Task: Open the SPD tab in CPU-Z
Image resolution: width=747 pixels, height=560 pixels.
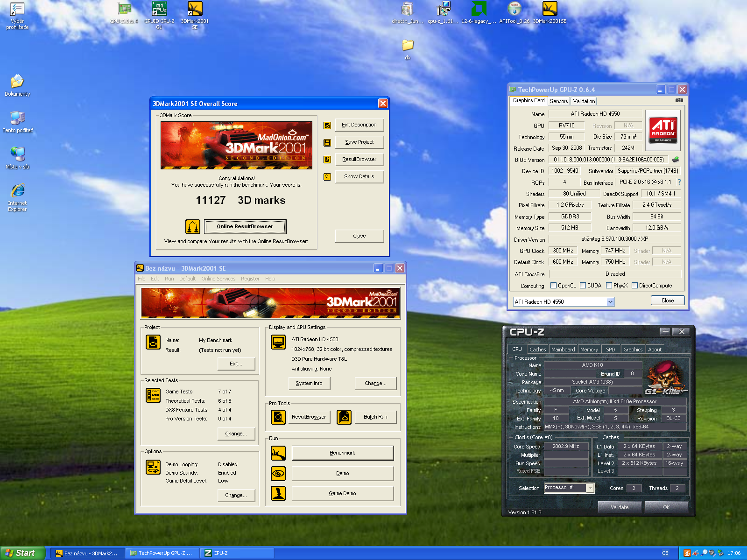Action: tap(611, 350)
